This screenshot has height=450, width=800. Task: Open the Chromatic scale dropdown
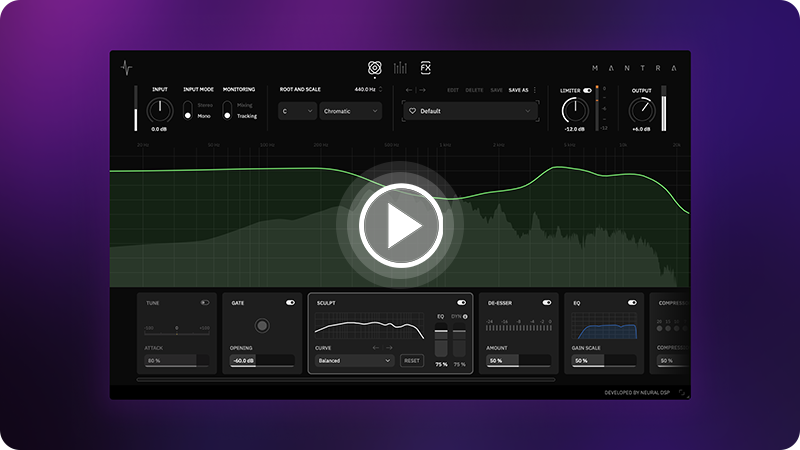351,111
